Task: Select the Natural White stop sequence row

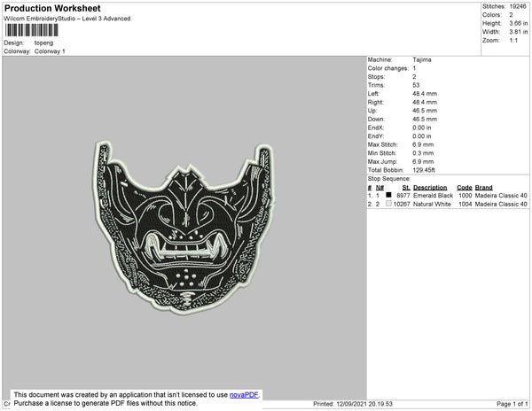Action: coord(448,204)
